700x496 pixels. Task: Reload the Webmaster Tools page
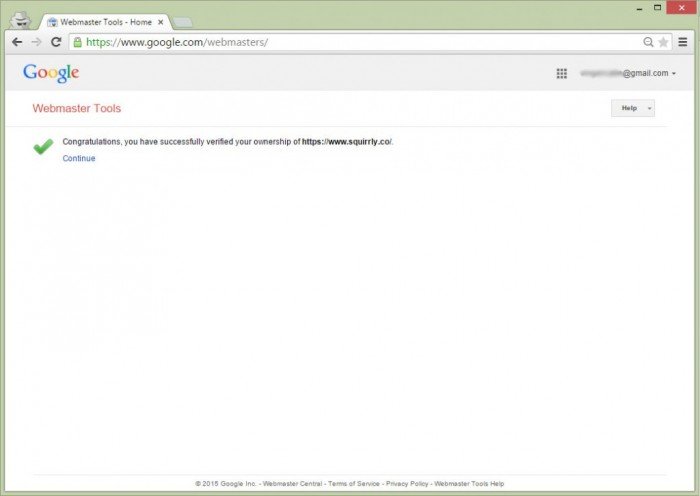tap(56, 42)
